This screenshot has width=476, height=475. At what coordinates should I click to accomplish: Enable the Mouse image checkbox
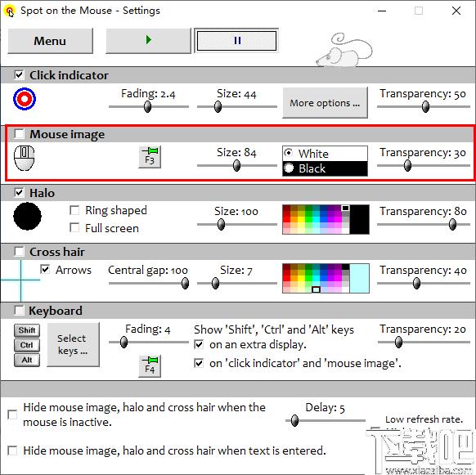(19, 133)
